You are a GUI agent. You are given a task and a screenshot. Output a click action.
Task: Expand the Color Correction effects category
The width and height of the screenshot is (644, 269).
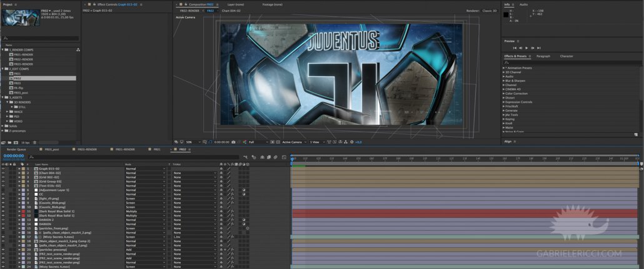pyautogui.click(x=504, y=93)
